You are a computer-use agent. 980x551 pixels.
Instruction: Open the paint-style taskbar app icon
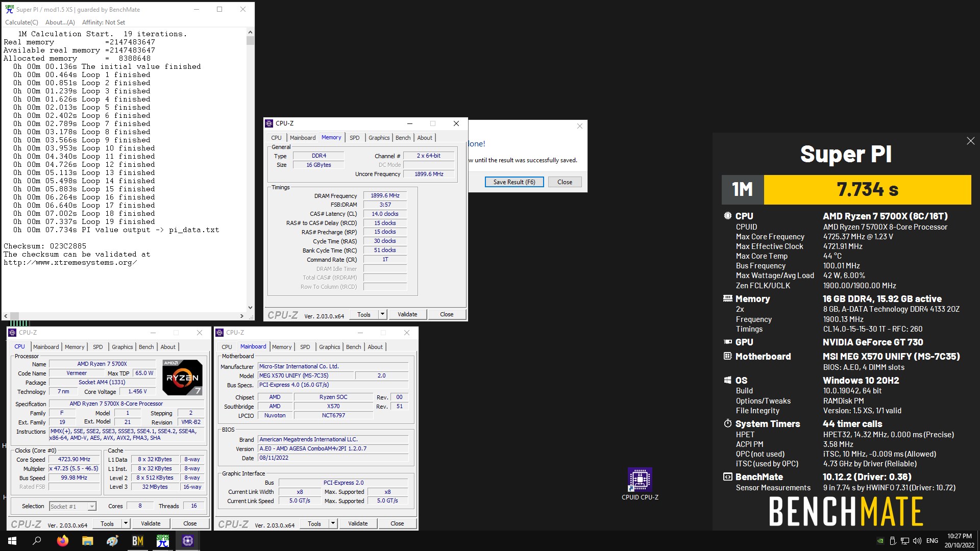pos(112,541)
